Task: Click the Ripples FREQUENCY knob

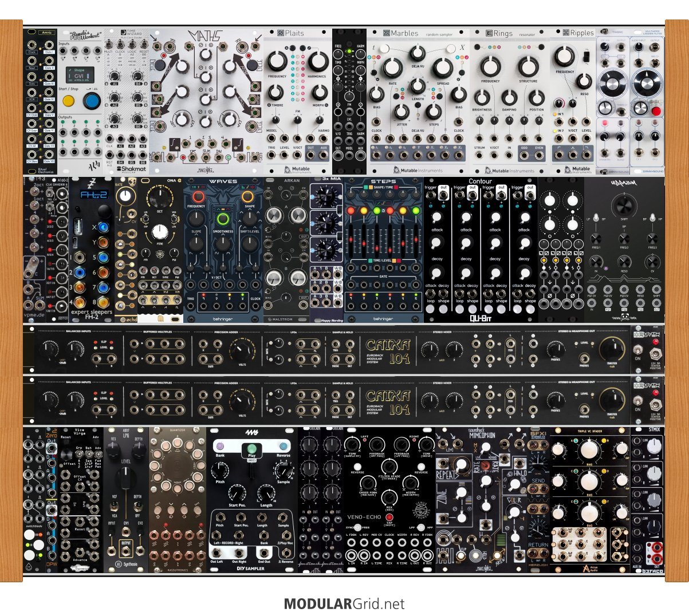Action: (564, 56)
